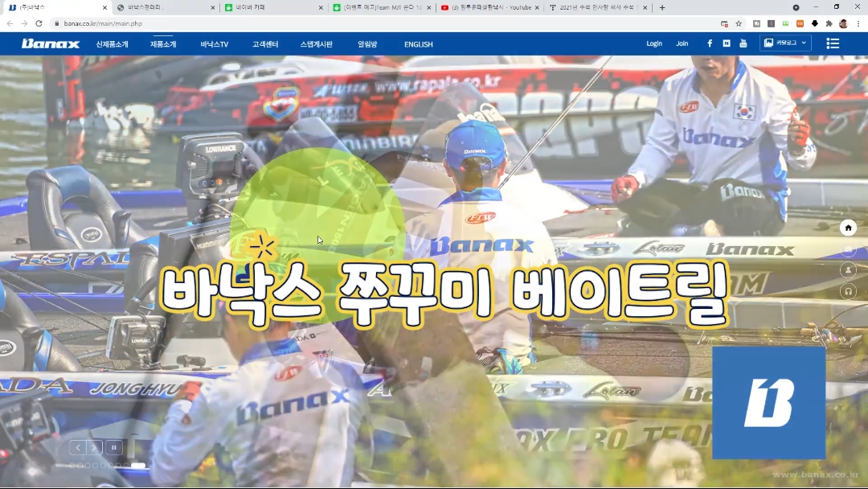
Task: Click the Banax logo in the header
Action: 51,43
